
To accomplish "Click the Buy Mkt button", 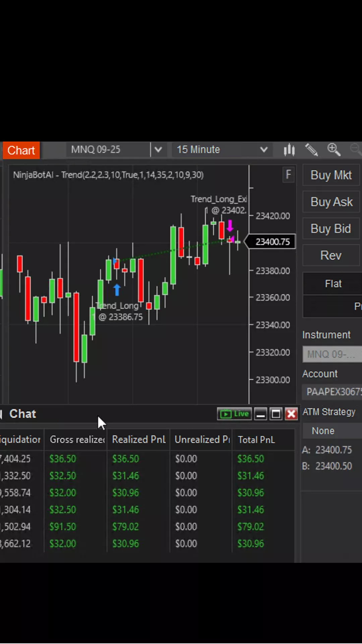I will click(x=331, y=175).
